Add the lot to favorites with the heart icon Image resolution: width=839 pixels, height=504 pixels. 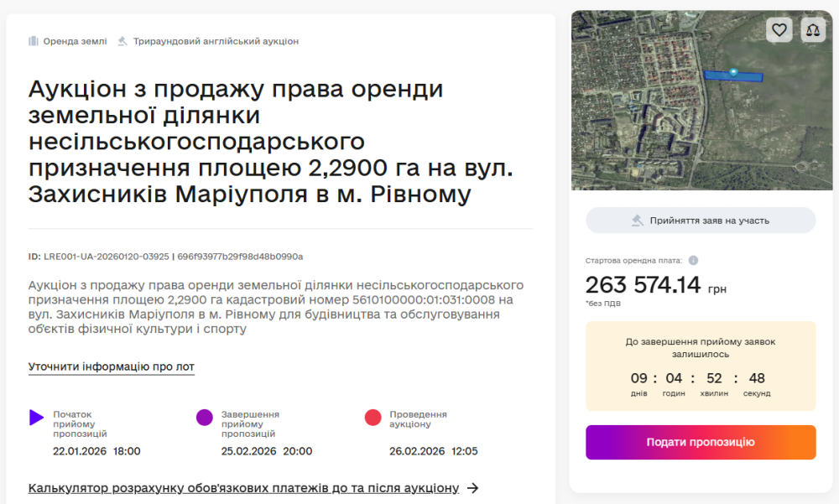click(779, 30)
